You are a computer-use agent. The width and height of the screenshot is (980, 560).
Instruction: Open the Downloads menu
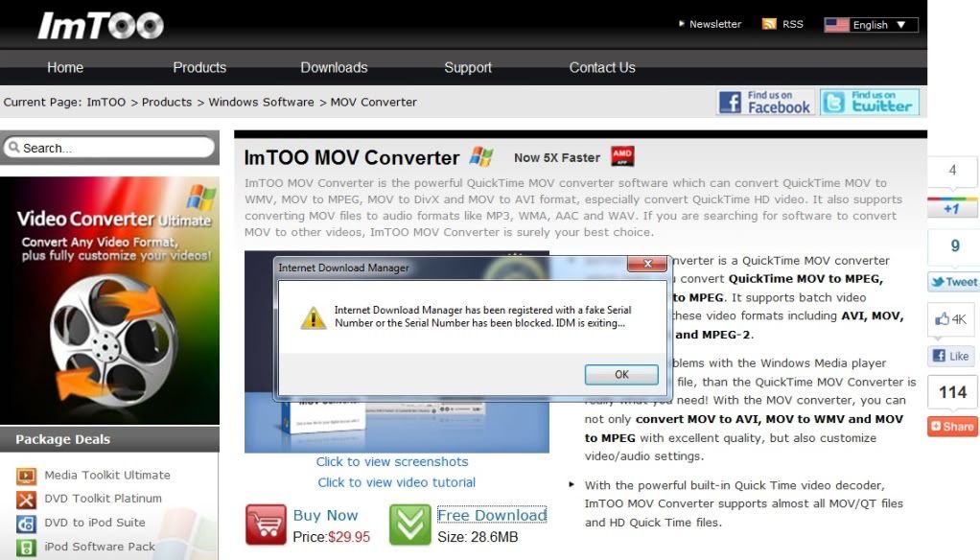(x=334, y=68)
